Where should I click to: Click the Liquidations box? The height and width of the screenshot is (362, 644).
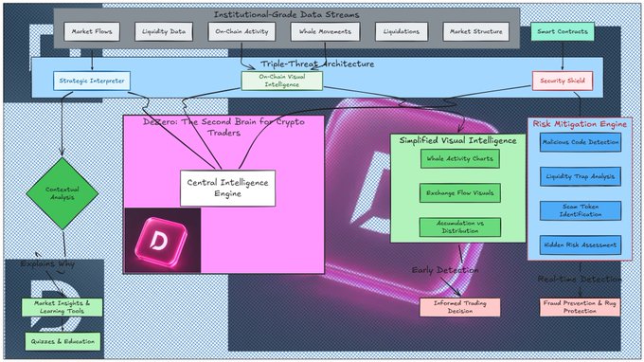tap(402, 31)
